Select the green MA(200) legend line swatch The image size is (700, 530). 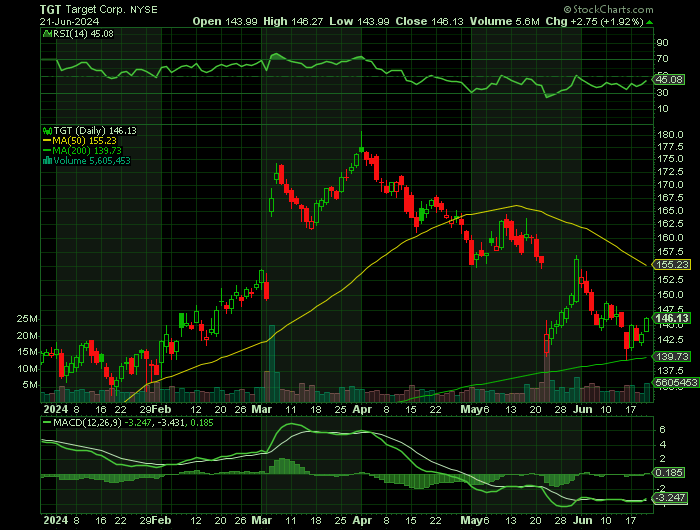click(x=47, y=151)
